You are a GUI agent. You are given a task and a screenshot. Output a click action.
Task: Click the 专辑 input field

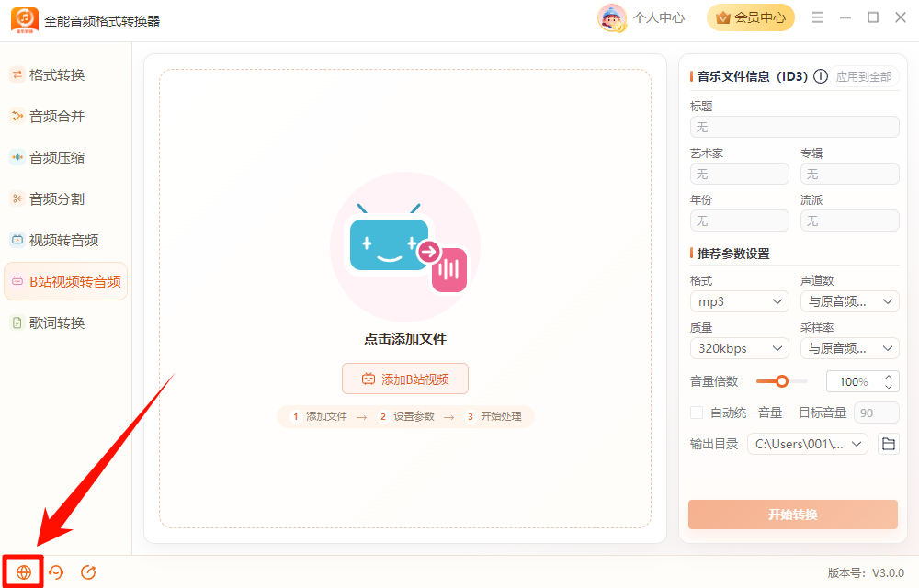850,174
